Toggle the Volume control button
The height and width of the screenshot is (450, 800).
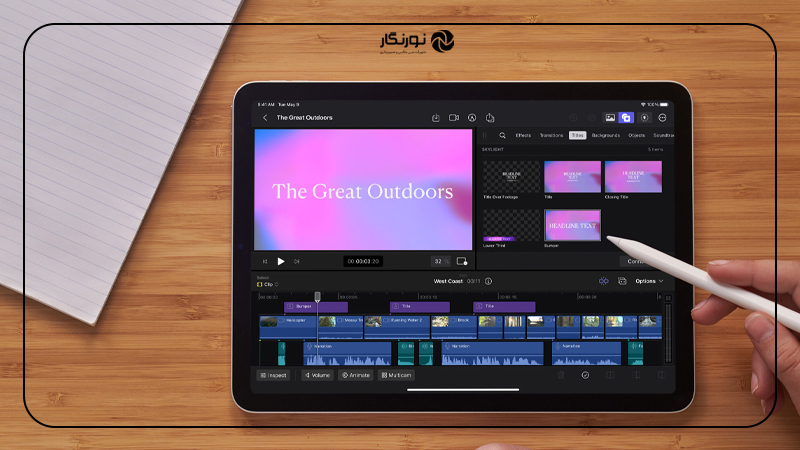317,375
